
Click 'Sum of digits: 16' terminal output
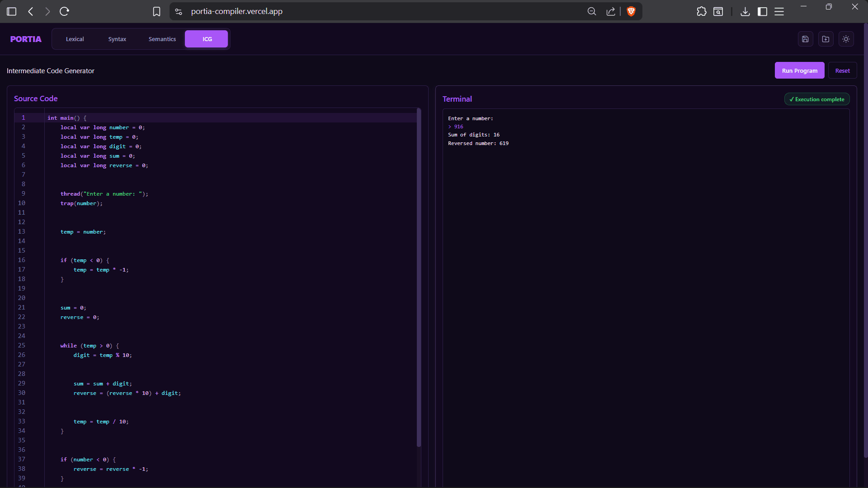pos(474,135)
